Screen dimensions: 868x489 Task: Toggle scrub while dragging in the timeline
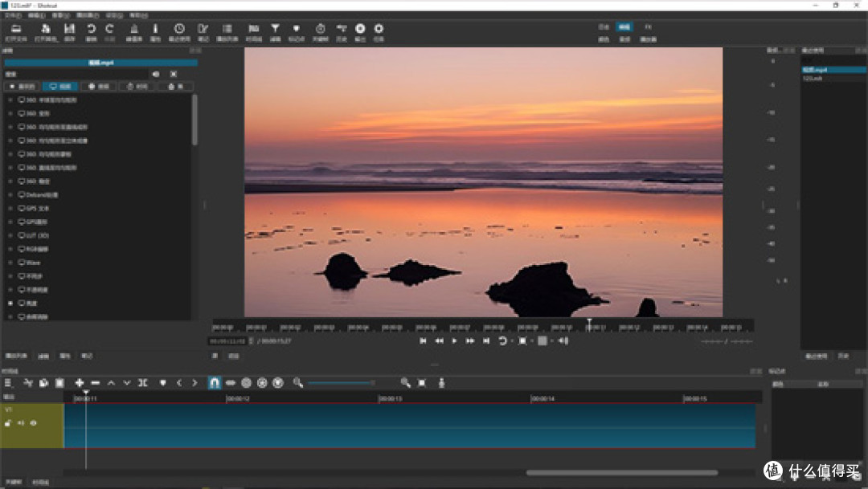tap(231, 383)
